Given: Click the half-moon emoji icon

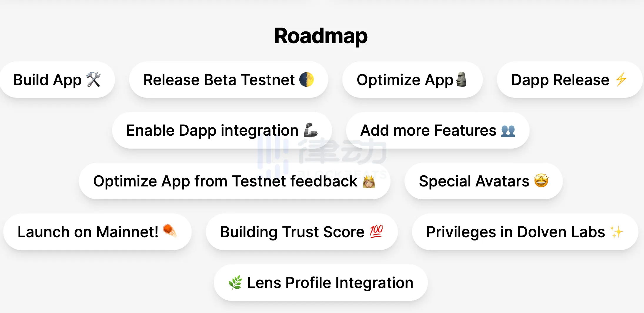Looking at the screenshot, I should (x=306, y=80).
